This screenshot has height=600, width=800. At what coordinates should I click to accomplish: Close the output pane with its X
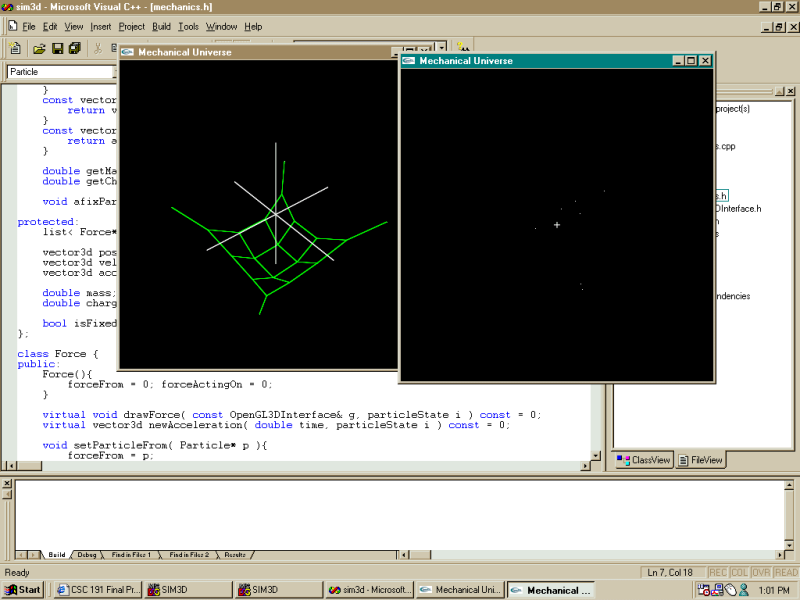7,484
